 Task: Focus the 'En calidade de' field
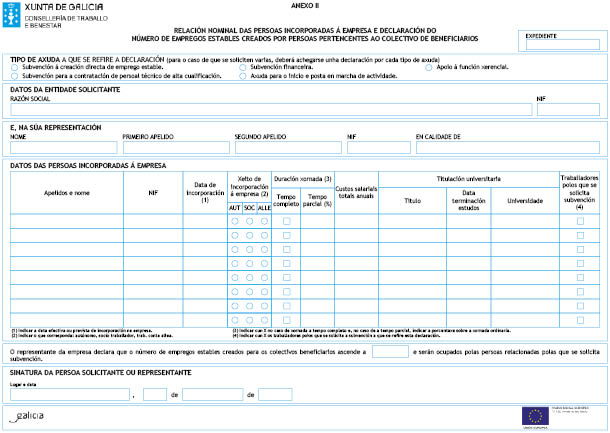pyautogui.click(x=507, y=146)
